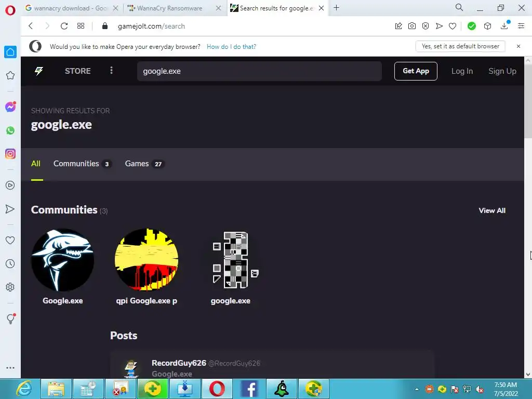Image resolution: width=532 pixels, height=399 pixels.
Task: Open RecordGuy626 profile name
Action: [x=179, y=363]
